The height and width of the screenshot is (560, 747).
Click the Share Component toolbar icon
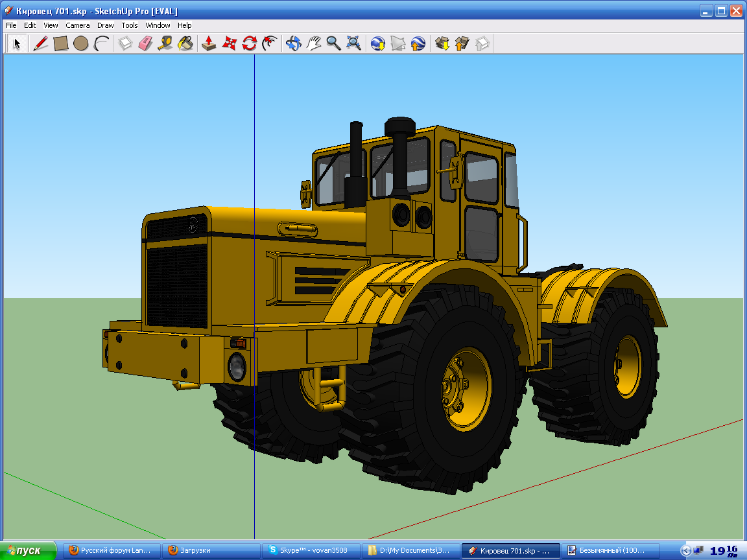(x=482, y=44)
